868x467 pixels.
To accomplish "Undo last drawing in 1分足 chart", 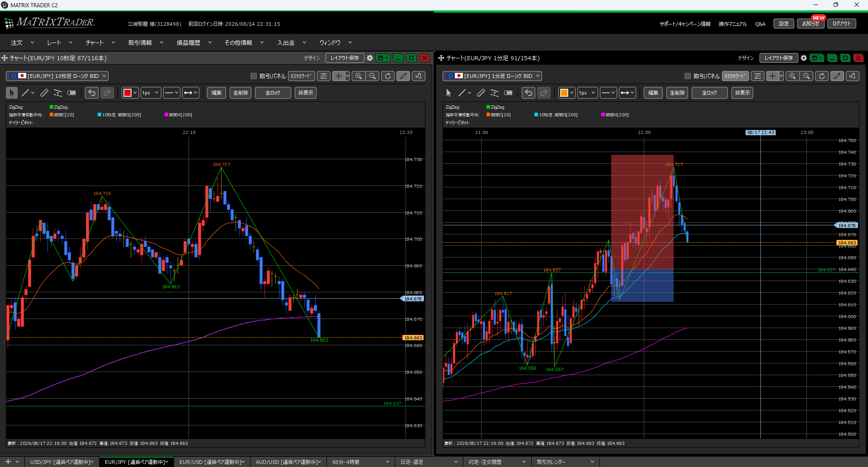I will (528, 93).
